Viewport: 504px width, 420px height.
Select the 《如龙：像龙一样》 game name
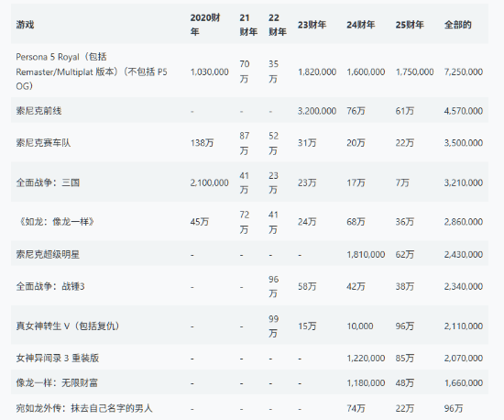coord(55,222)
